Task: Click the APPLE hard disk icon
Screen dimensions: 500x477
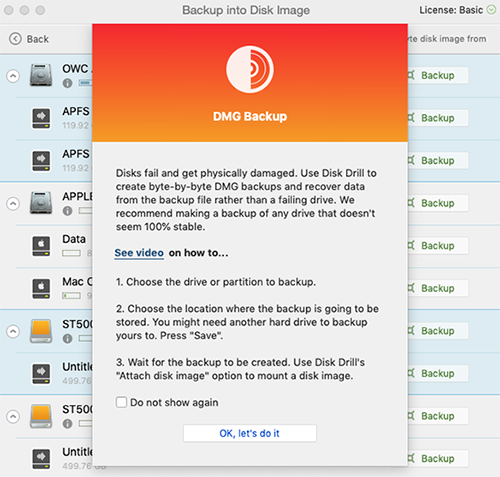Action: (x=41, y=203)
